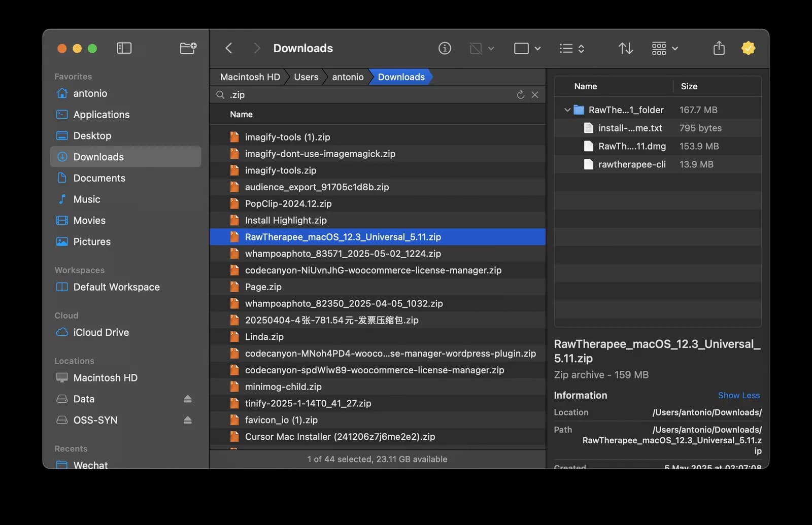Select PopClip-2024.12.zip file
Image resolution: width=812 pixels, height=525 pixels.
pyautogui.click(x=378, y=203)
